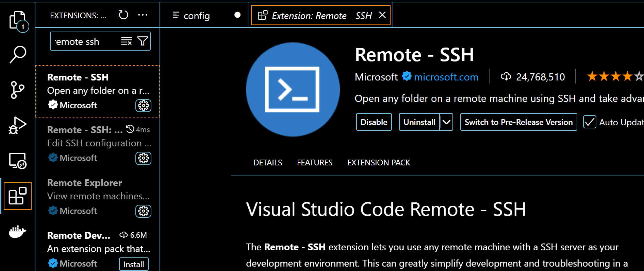Uninstall the Remote - SSH extension

(419, 122)
